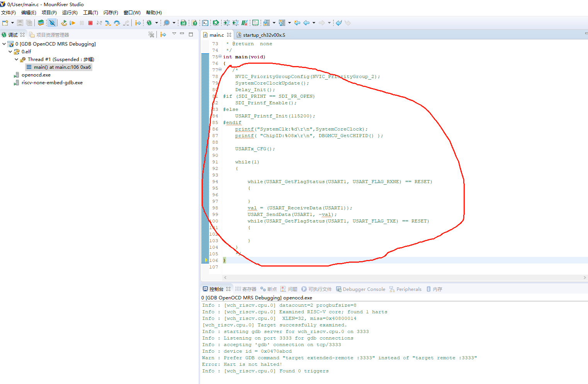
Task: Open the Previous Annotation dropdown arrow
Action: pyautogui.click(x=289, y=23)
